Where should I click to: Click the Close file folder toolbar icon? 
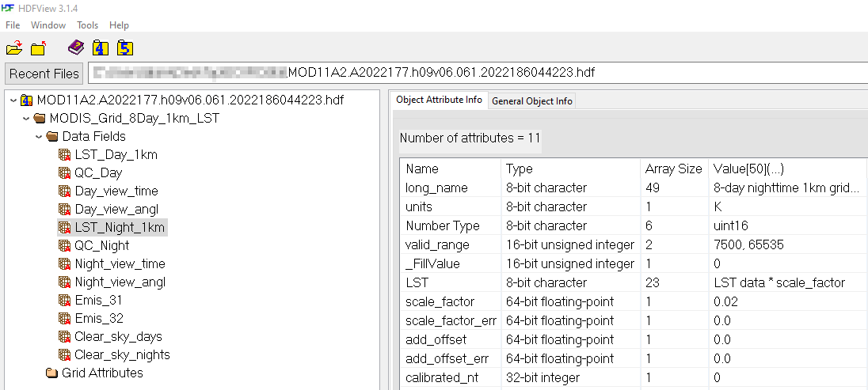[x=39, y=48]
